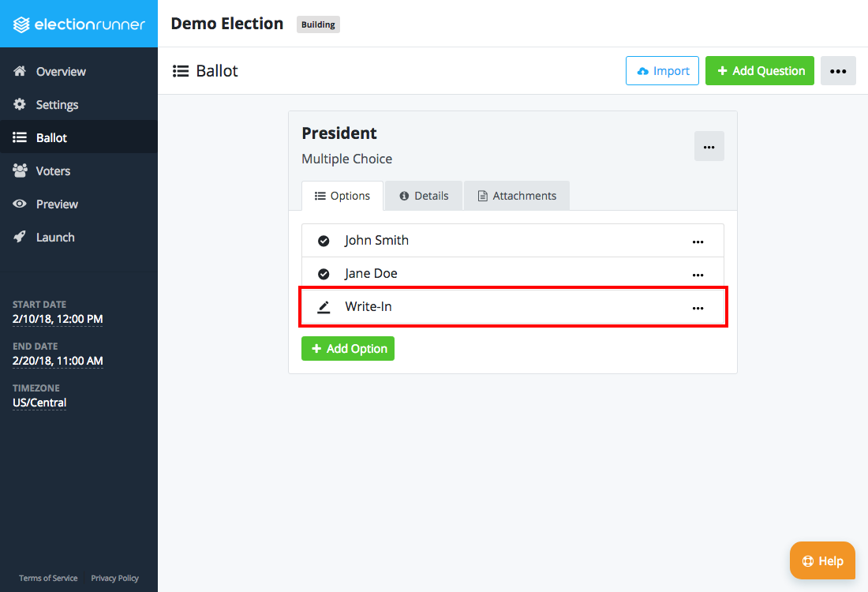Open the Voters section
This screenshot has width=868, height=592.
[x=51, y=170]
